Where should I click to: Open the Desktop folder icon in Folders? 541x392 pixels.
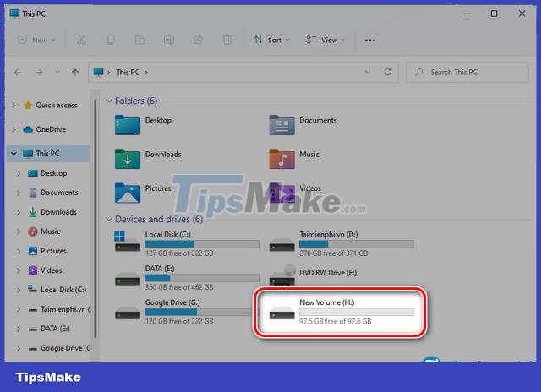point(128,125)
